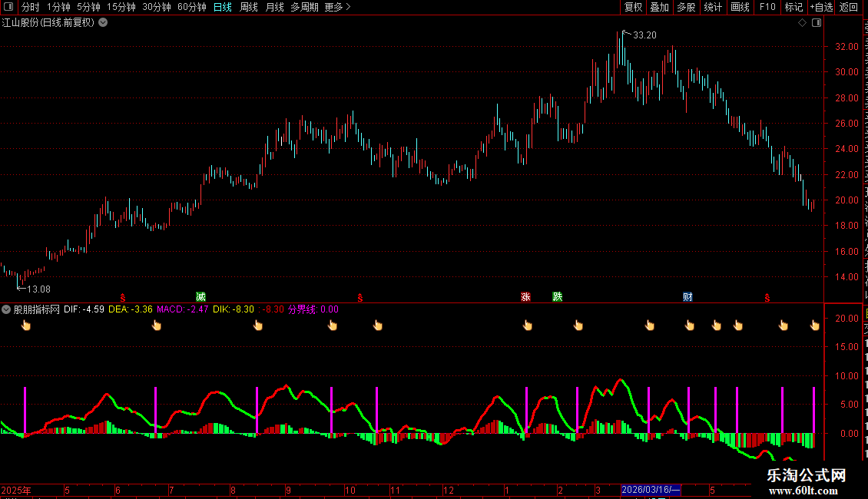Image resolution: width=868 pixels, height=499 pixels.
Task: Click the last S marker at right
Action: point(767,298)
